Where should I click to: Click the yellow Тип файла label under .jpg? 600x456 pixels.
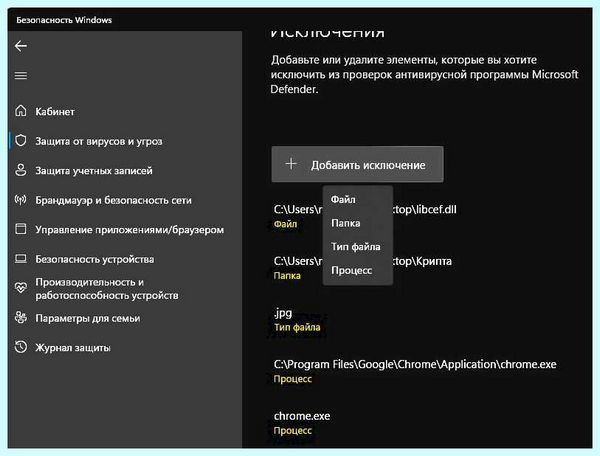coord(297,327)
